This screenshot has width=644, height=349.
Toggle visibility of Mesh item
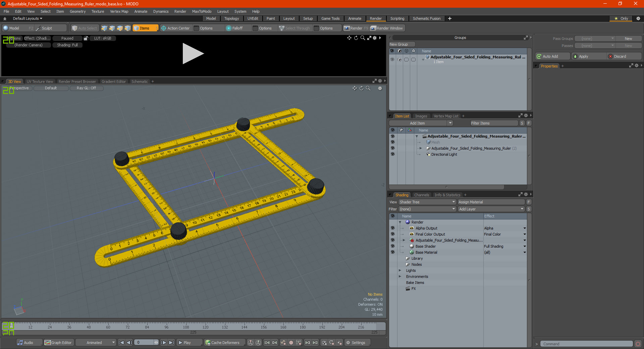(x=392, y=142)
